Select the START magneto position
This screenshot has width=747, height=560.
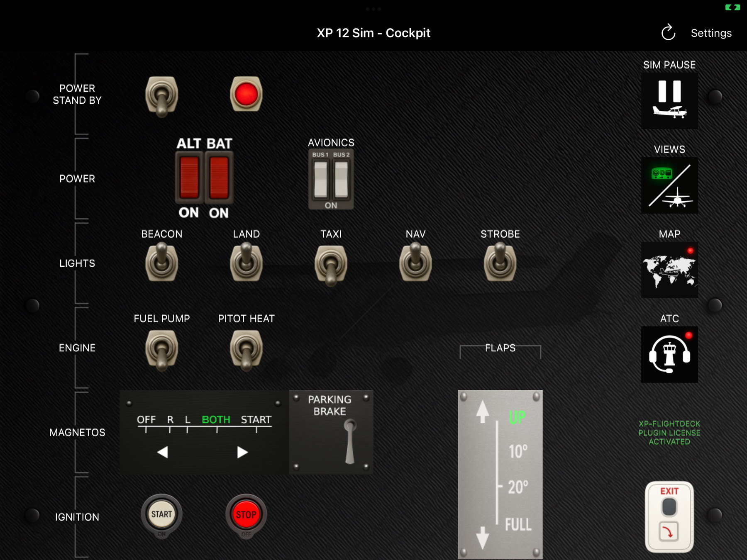tap(256, 420)
